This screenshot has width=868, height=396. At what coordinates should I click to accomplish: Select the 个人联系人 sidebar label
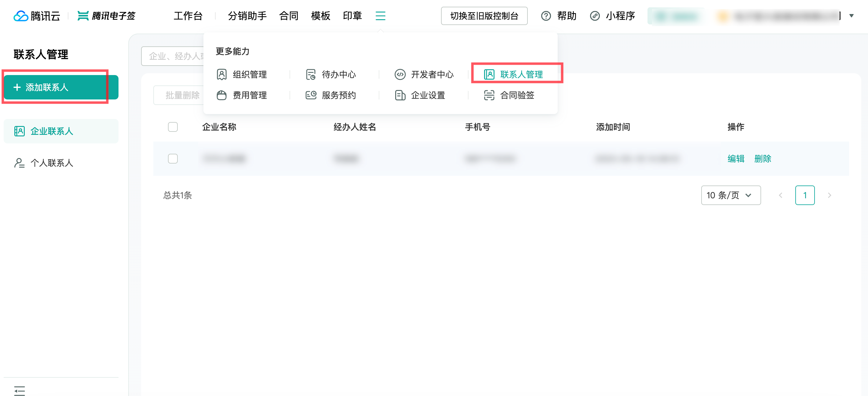(52, 163)
